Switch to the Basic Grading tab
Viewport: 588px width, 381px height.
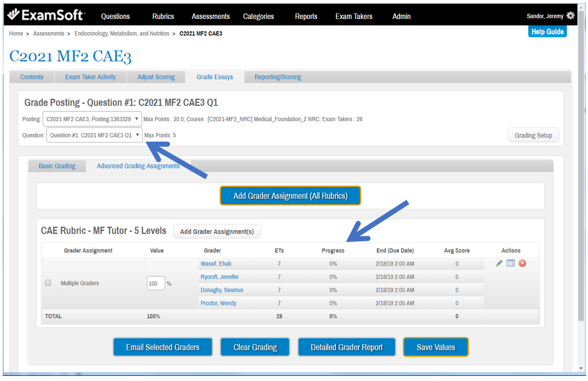57,166
